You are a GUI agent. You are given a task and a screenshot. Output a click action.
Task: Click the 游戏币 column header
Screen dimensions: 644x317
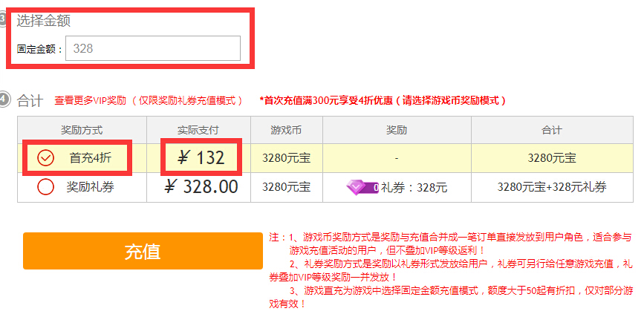pyautogui.click(x=286, y=130)
